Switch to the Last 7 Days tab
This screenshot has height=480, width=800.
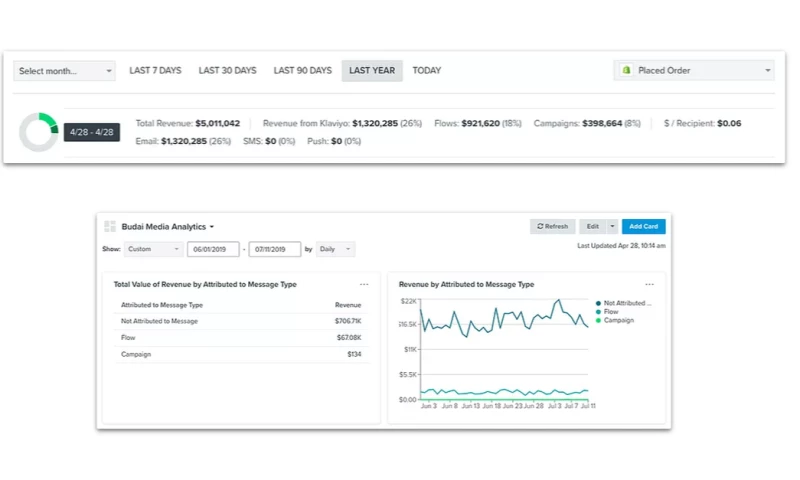pos(155,71)
